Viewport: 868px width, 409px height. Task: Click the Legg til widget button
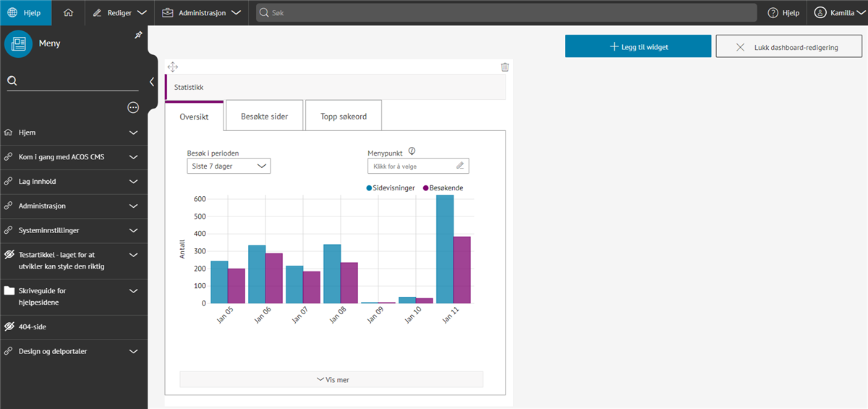[638, 46]
